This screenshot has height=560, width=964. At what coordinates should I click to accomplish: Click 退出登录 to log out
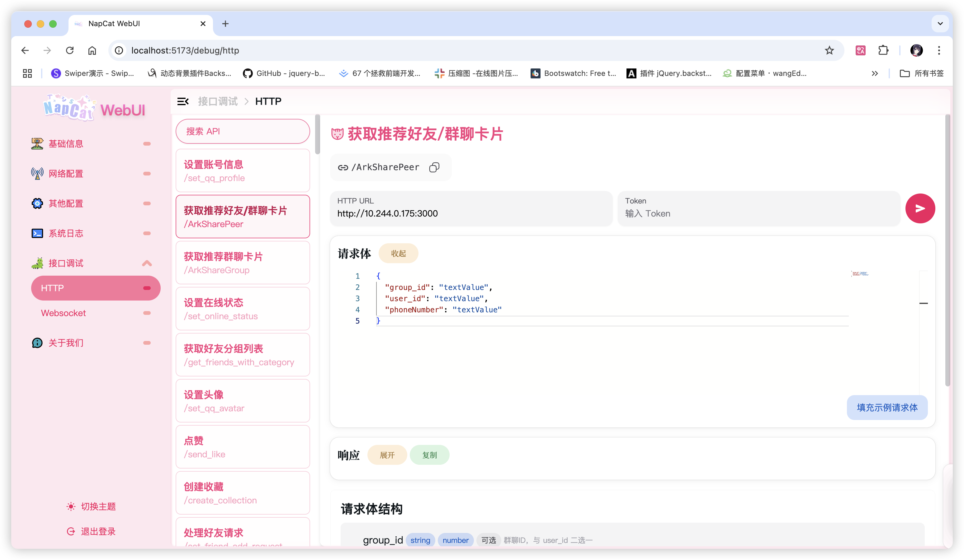coord(91,531)
